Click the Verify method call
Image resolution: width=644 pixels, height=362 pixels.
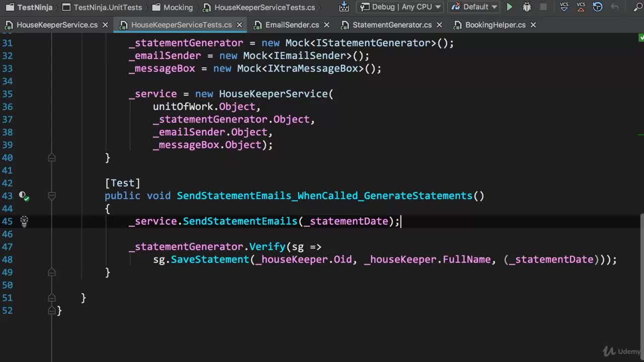pos(267,246)
